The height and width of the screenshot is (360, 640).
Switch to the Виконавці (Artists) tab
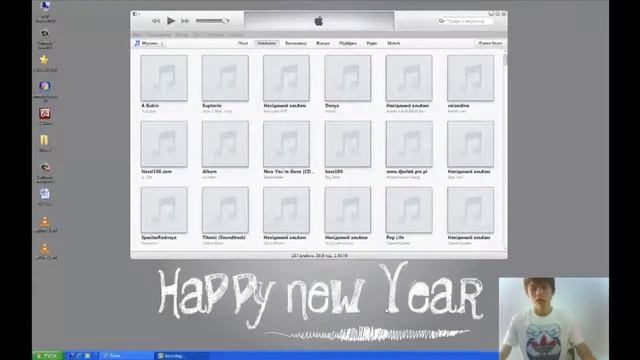[x=296, y=43]
